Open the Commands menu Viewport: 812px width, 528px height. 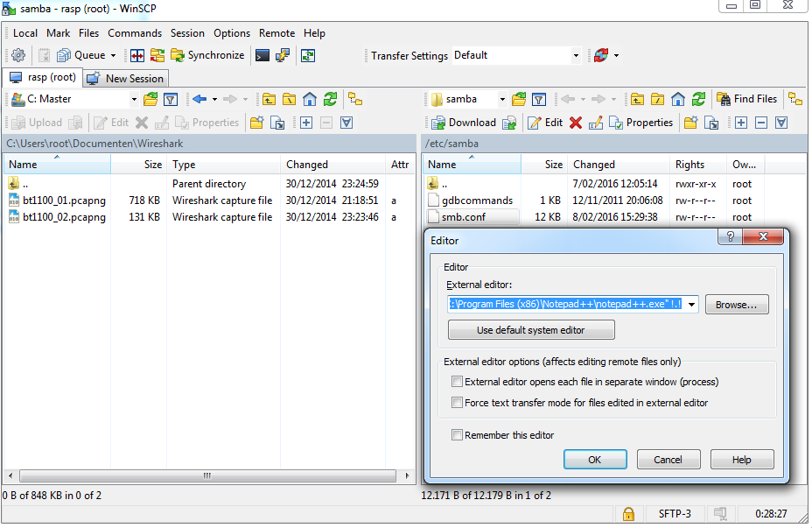click(x=135, y=33)
